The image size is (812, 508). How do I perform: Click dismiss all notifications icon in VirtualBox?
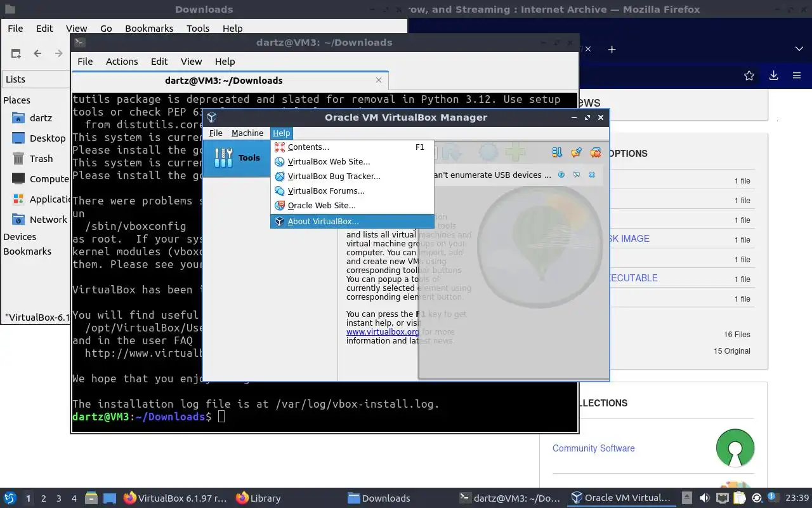tap(595, 152)
